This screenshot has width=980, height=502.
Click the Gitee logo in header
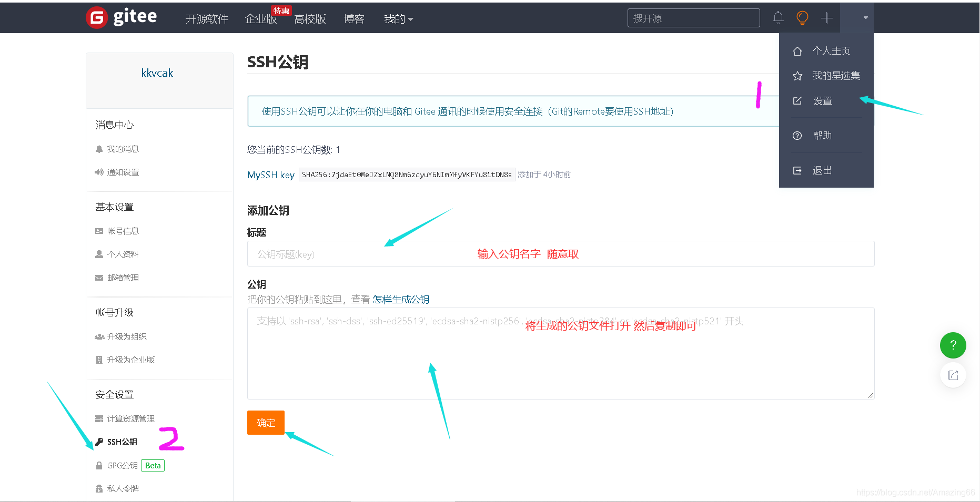click(x=122, y=18)
